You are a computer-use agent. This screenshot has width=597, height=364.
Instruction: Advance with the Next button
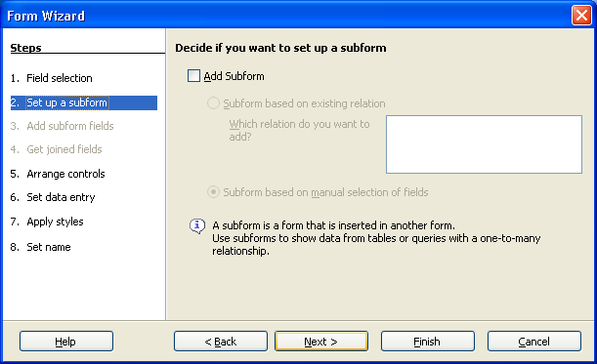[321, 342]
